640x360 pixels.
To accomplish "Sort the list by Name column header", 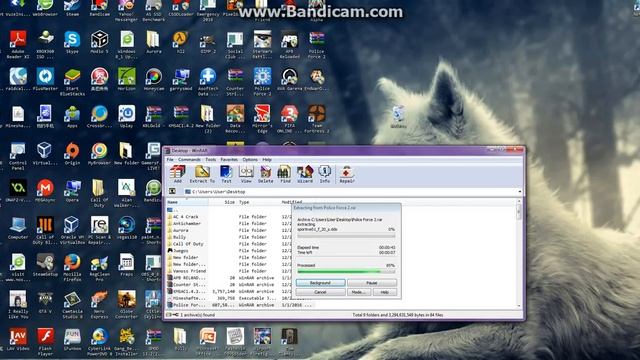I will [187, 202].
